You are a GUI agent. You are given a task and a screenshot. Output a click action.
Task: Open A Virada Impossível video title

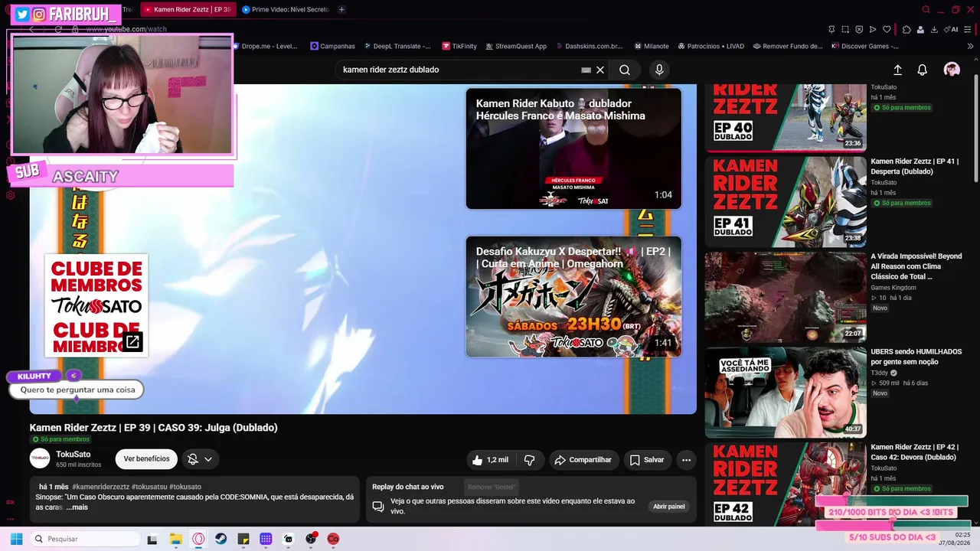916,266
